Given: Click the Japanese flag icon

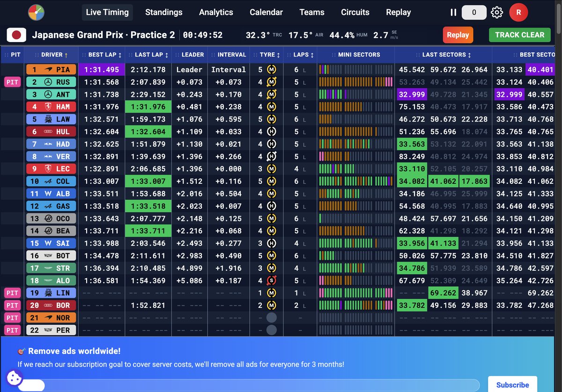Looking at the screenshot, I should click(x=17, y=35).
